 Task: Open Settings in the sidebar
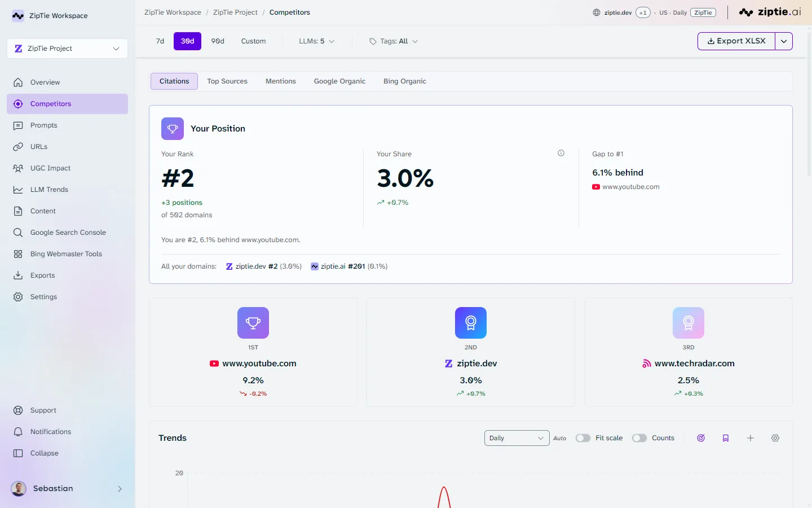click(67, 297)
